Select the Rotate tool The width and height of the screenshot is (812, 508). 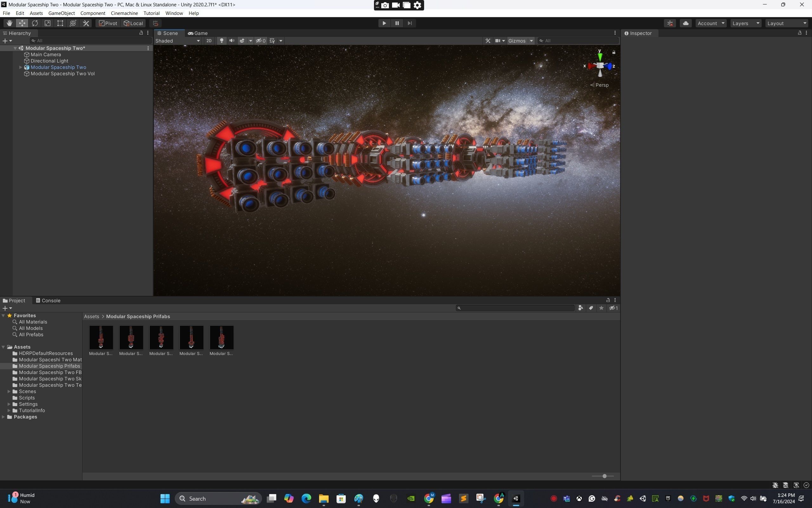tap(35, 23)
